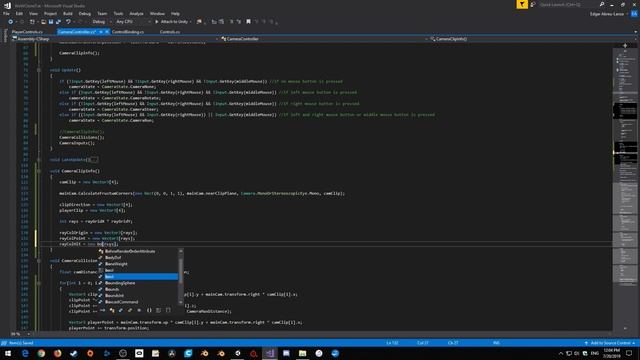Open the Toolbox side panel tab
This screenshot has width=640, height=360.
point(5,36)
